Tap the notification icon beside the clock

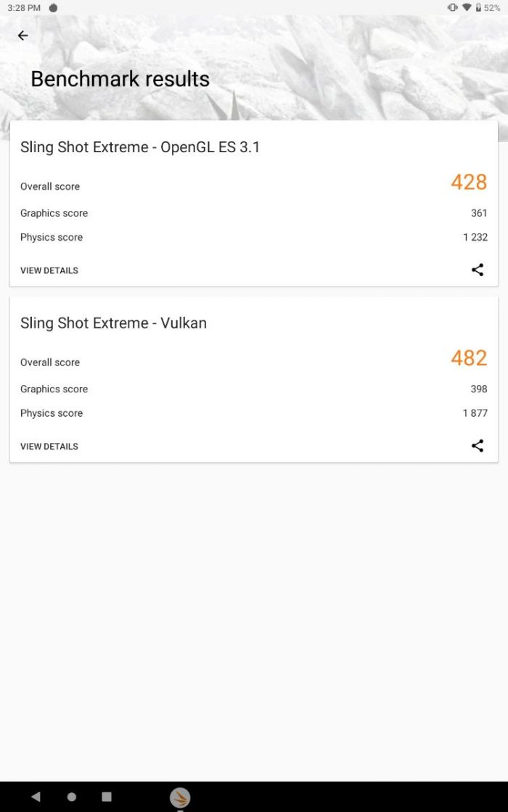(x=53, y=7)
